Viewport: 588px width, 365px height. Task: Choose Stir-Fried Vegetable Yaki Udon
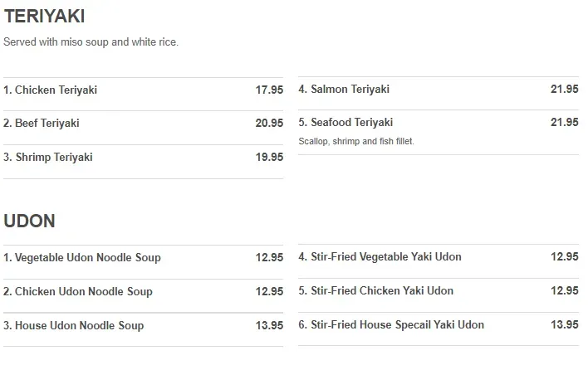click(380, 257)
